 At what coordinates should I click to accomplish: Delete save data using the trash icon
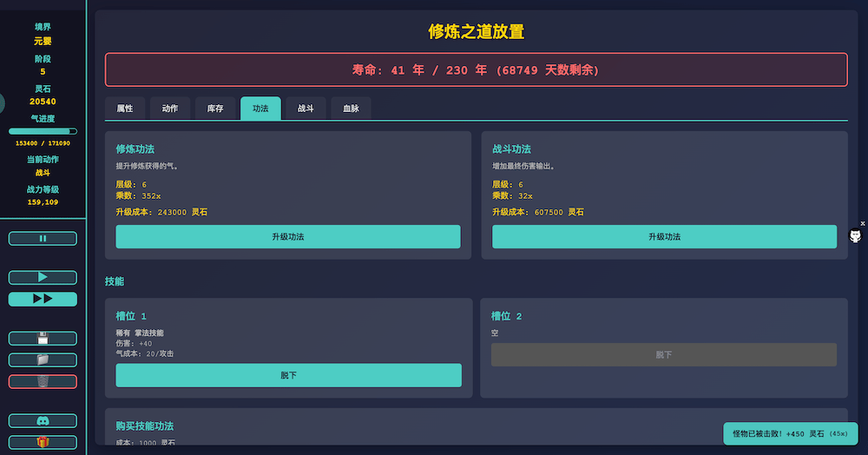pos(43,381)
